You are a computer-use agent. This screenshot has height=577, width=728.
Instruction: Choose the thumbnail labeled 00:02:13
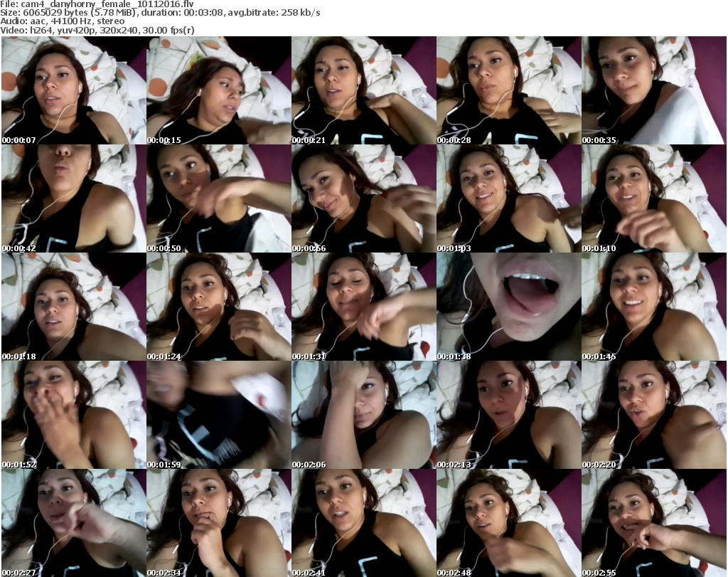point(509,415)
